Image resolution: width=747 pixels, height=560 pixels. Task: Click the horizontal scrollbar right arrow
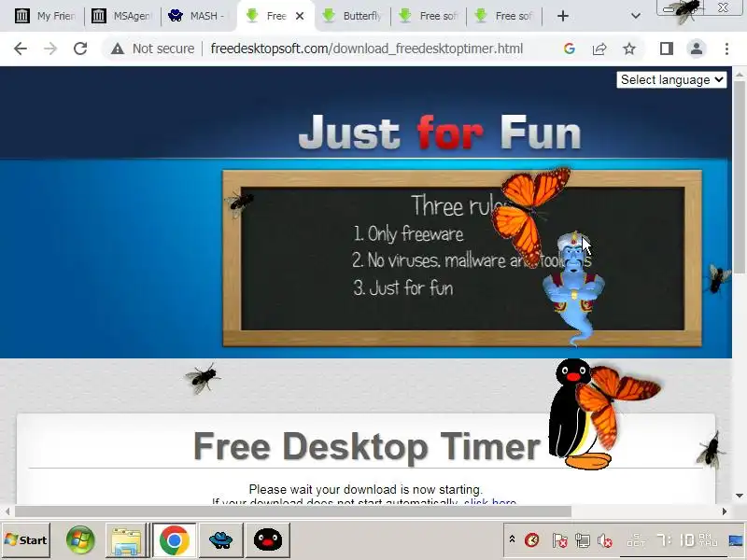click(725, 511)
